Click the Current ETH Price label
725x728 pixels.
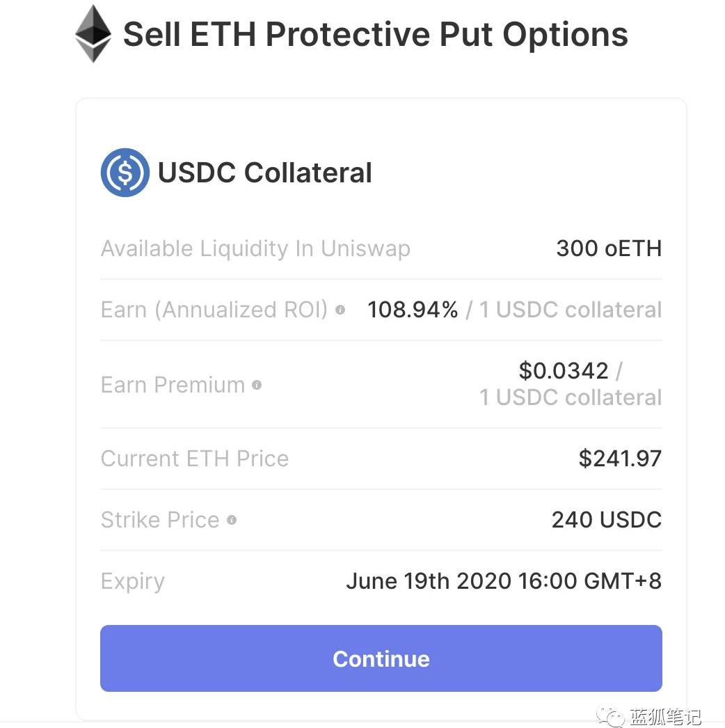194,459
